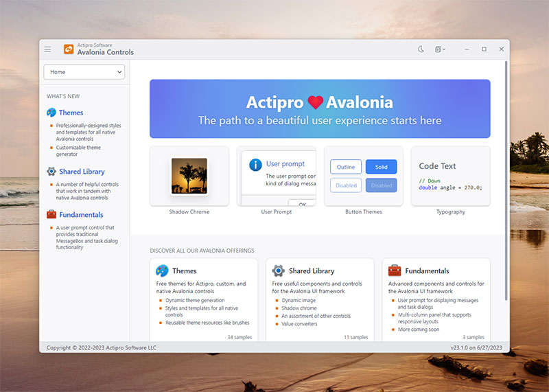Open the hamburger navigation menu
This screenshot has width=549, height=392.
47,49
